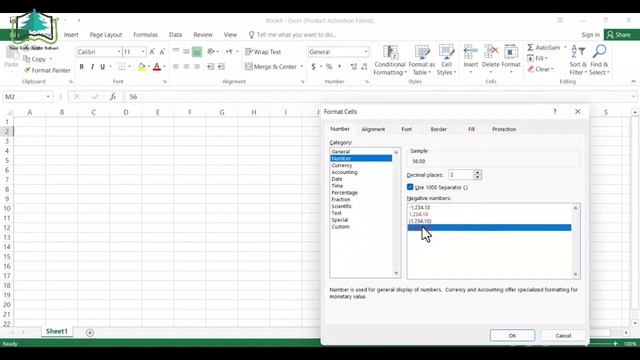Increase Decimal places with up spinner
This screenshot has width=640, height=360.
pyautogui.click(x=478, y=172)
